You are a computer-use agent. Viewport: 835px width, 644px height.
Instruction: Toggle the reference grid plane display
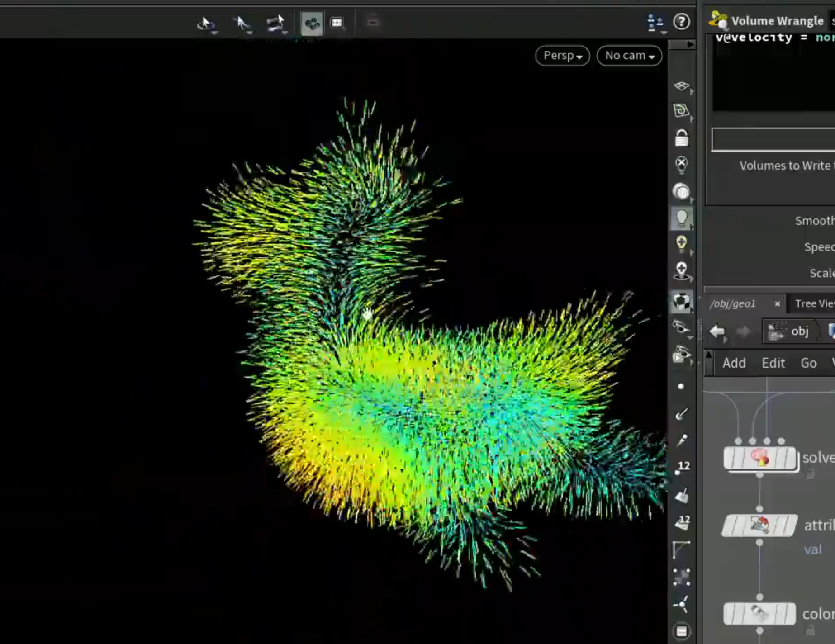point(681,86)
